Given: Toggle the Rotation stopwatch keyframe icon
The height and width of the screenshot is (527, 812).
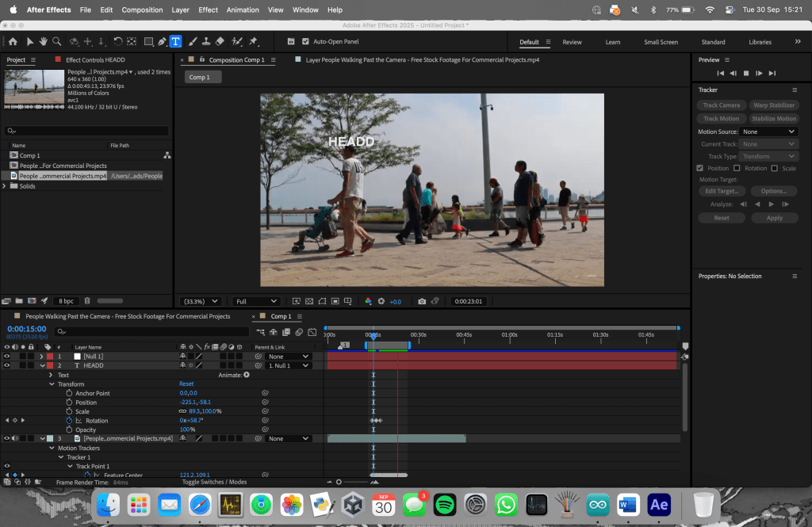Looking at the screenshot, I should (x=69, y=421).
